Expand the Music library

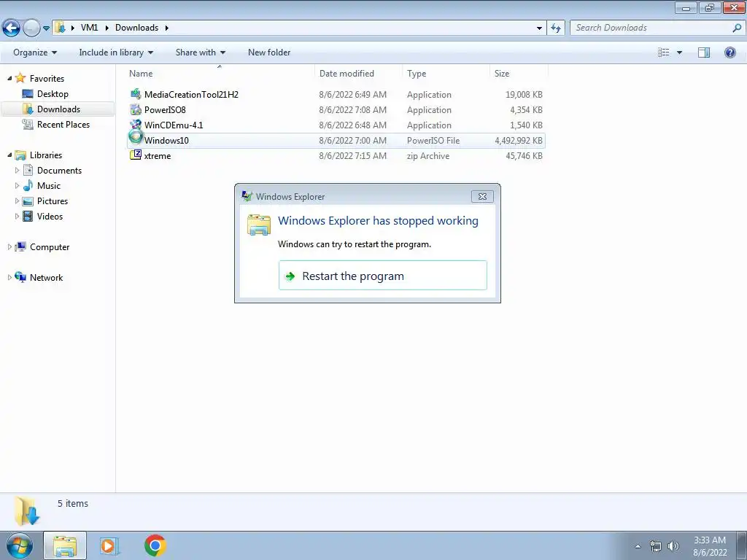click(18, 185)
